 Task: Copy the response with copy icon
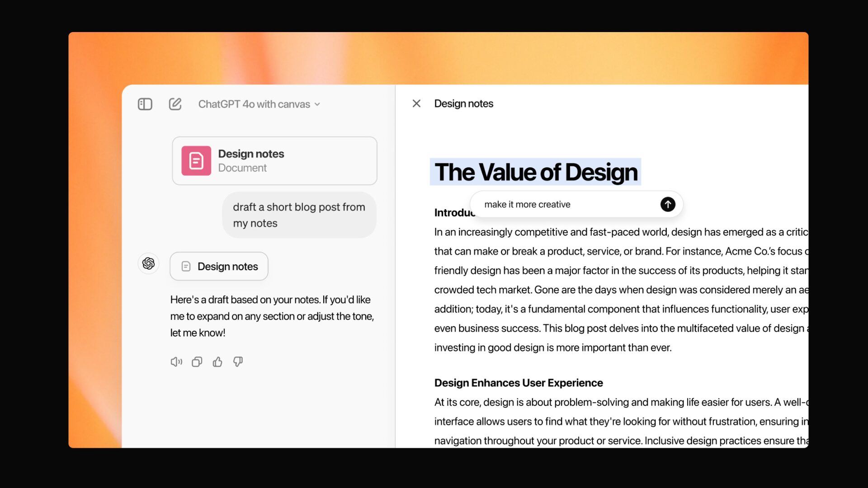197,362
